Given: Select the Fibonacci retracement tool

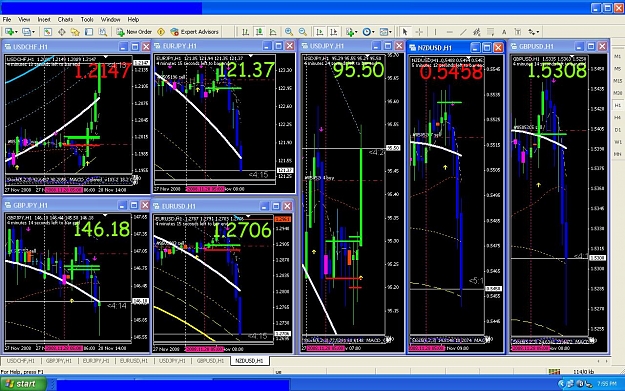Looking at the screenshot, I should (490, 32).
